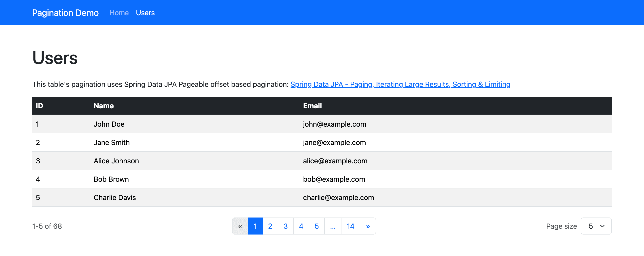The image size is (644, 256).
Task: Open the Spring Data JPA paging article link
Action: 400,84
